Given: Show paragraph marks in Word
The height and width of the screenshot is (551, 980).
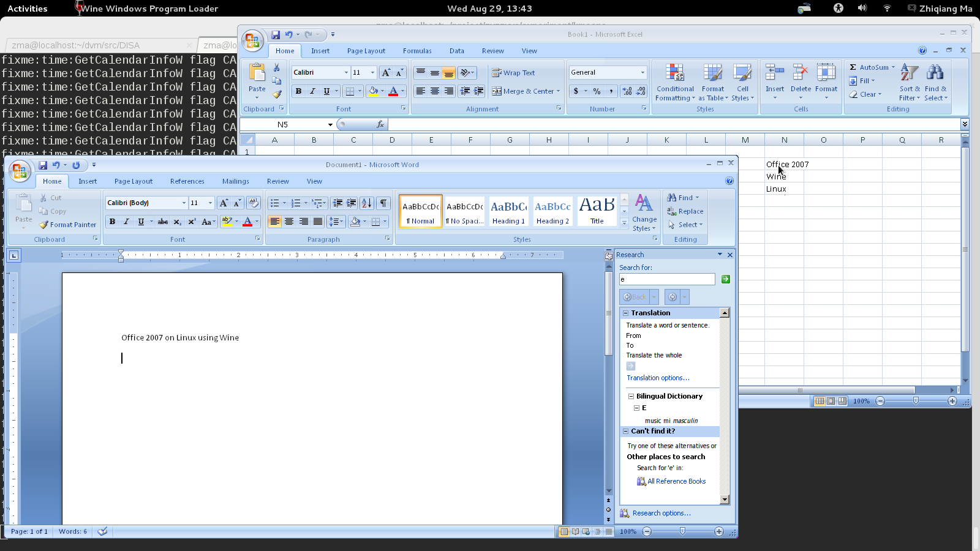Looking at the screenshot, I should [383, 203].
